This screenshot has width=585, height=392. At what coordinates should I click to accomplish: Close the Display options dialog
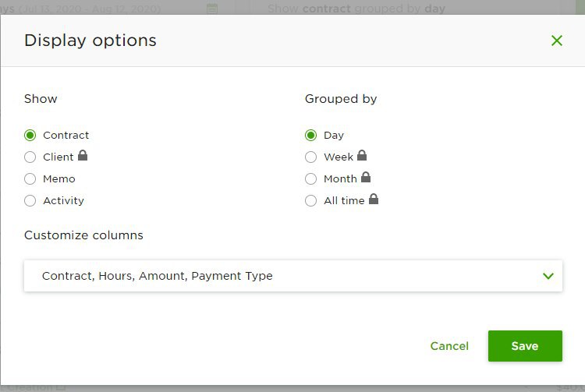pos(557,41)
